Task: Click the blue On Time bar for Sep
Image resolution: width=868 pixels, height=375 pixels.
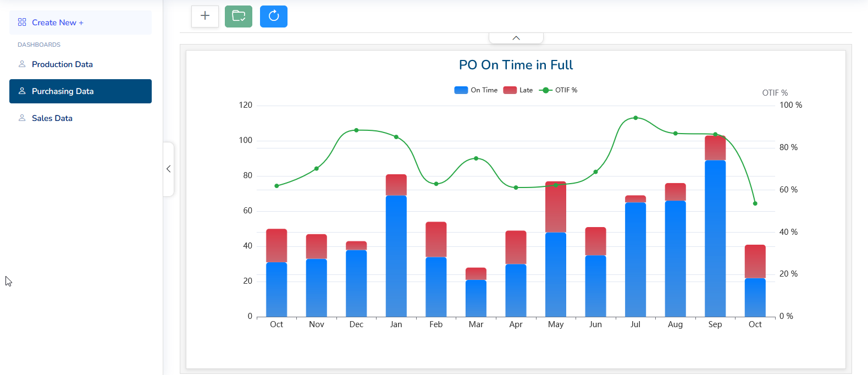Action: 715,236
